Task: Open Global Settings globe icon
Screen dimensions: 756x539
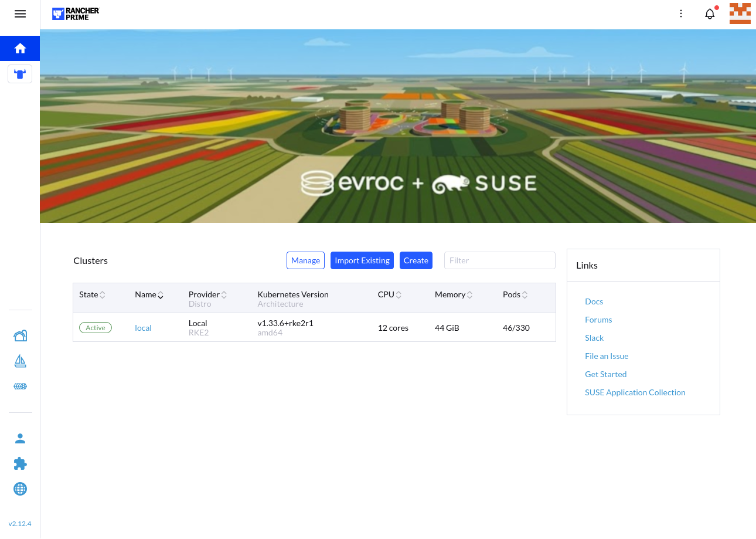Action: coord(20,489)
